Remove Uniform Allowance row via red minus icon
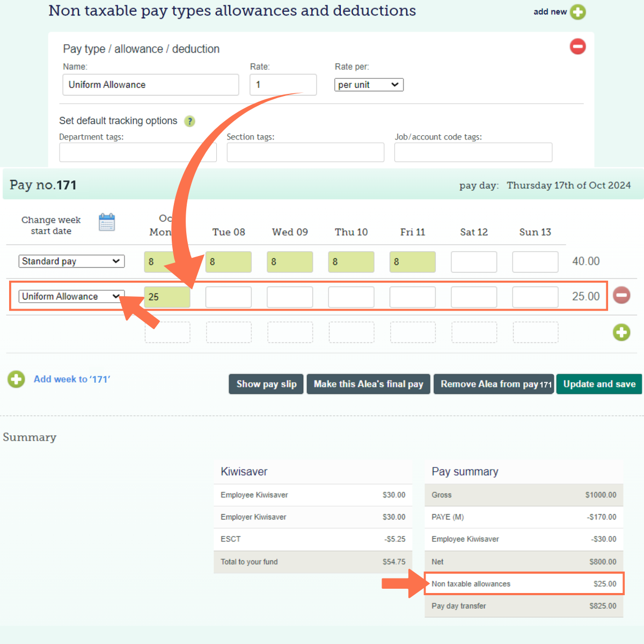This screenshot has height=644, width=644. pos(621,295)
